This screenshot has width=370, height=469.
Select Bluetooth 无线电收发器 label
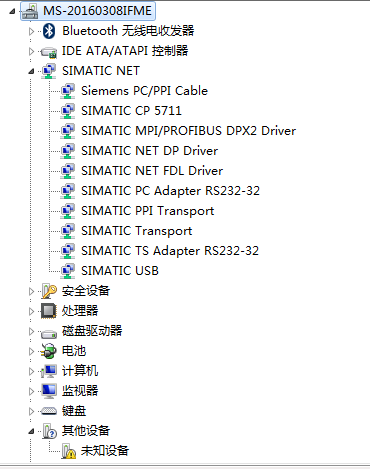click(128, 31)
